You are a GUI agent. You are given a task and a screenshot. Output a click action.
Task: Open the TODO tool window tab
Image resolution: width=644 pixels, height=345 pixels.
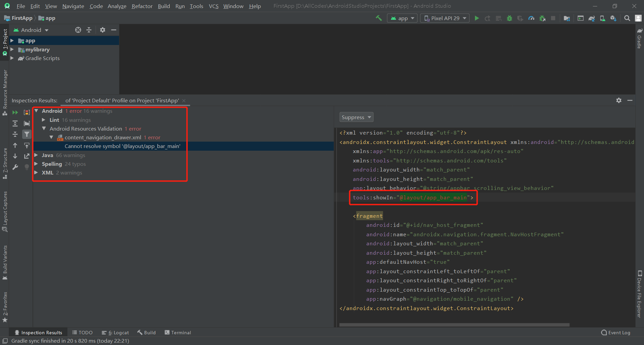click(82, 333)
